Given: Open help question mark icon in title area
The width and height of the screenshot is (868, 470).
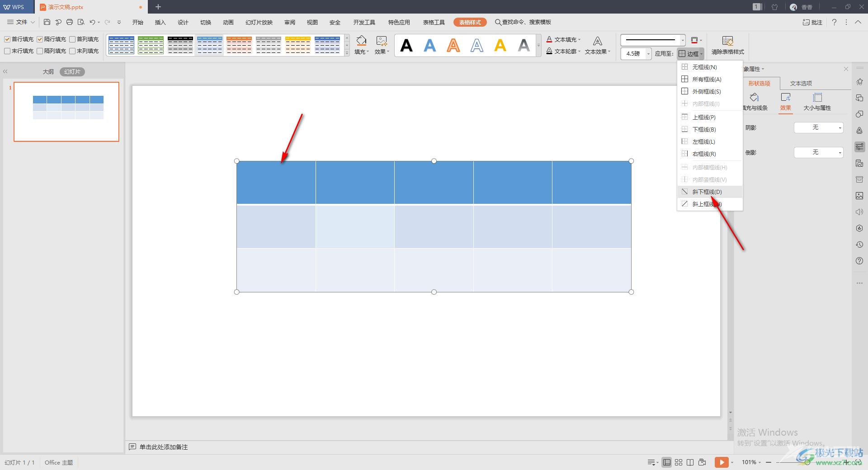Looking at the screenshot, I should click(x=834, y=22).
